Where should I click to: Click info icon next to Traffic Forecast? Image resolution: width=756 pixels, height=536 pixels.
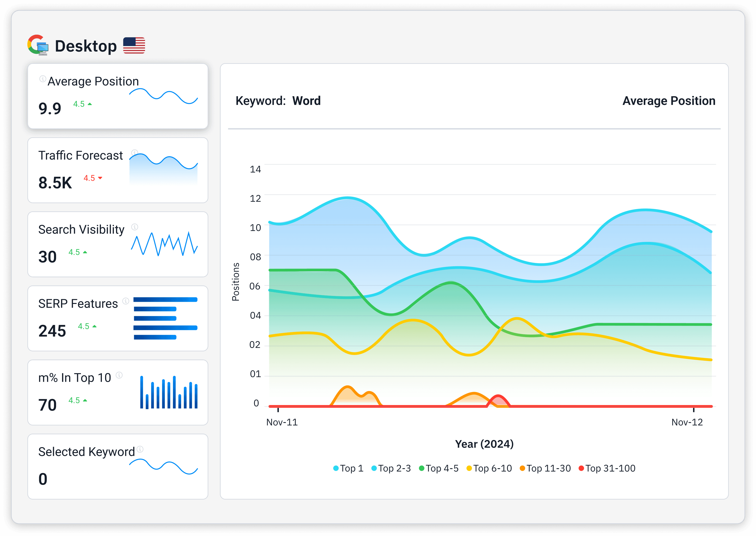134,152
